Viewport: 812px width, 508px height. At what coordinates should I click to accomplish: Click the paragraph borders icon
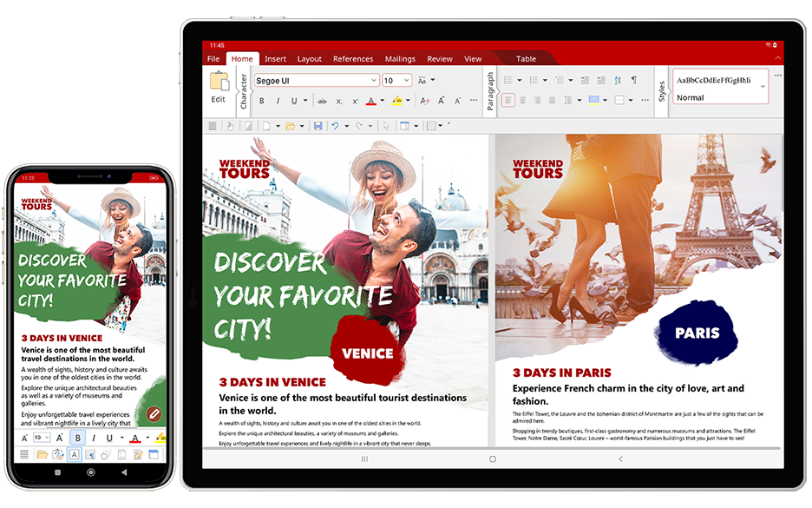pos(619,100)
